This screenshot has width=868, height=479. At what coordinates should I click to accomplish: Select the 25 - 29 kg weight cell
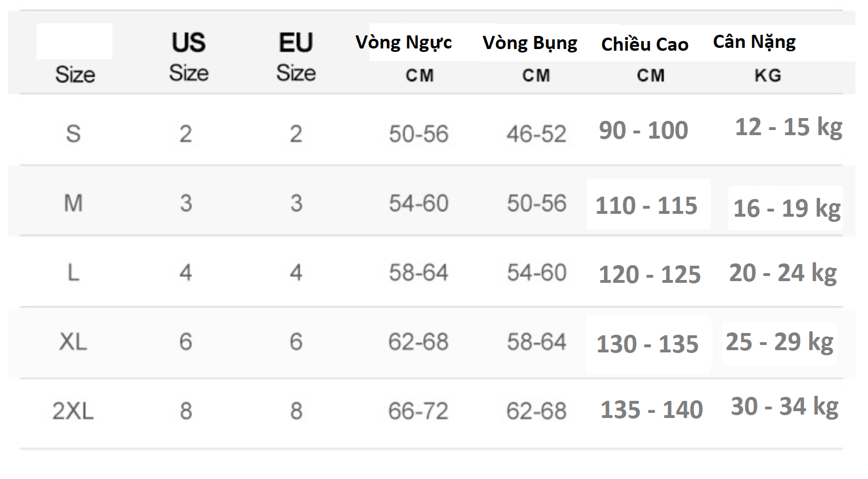click(779, 342)
